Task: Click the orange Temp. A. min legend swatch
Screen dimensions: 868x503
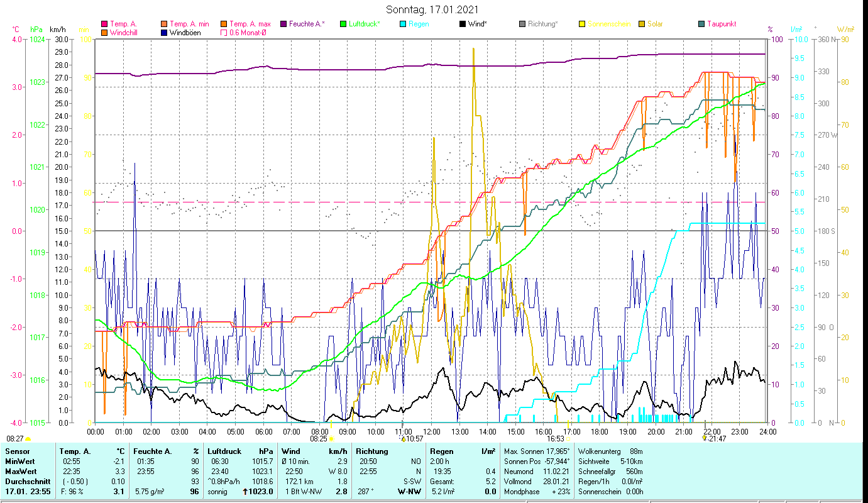Action: pyautogui.click(x=164, y=24)
